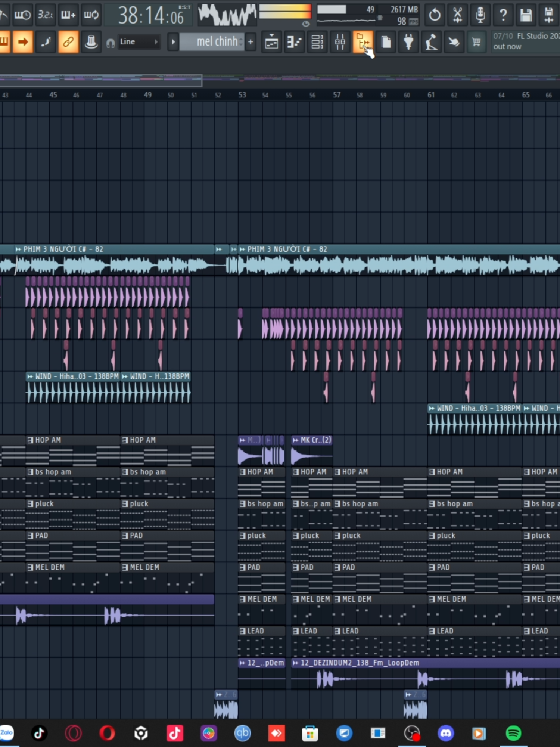Viewport: 560px width, 747px height.
Task: Click the circular arrow undo history icon
Action: point(435,15)
